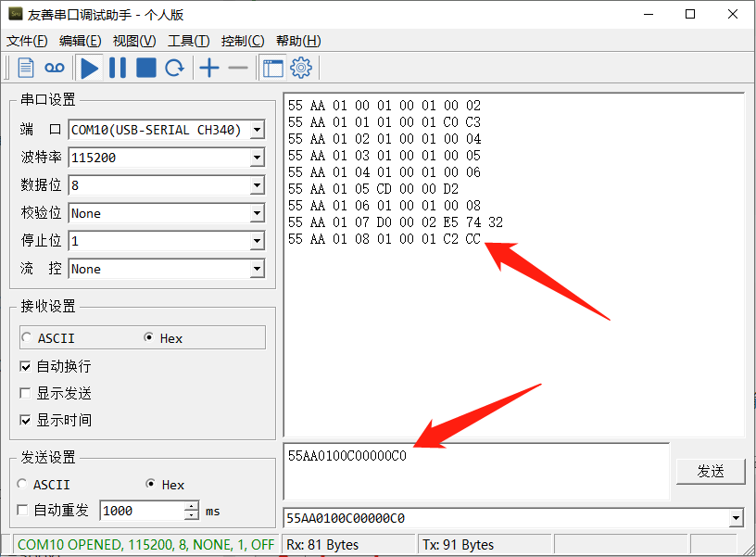
Task: Select ASCII radio in 接收设置
Action: pyautogui.click(x=26, y=338)
